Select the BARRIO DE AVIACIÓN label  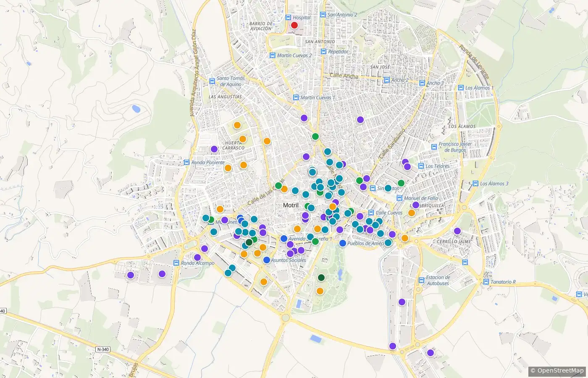point(260,26)
